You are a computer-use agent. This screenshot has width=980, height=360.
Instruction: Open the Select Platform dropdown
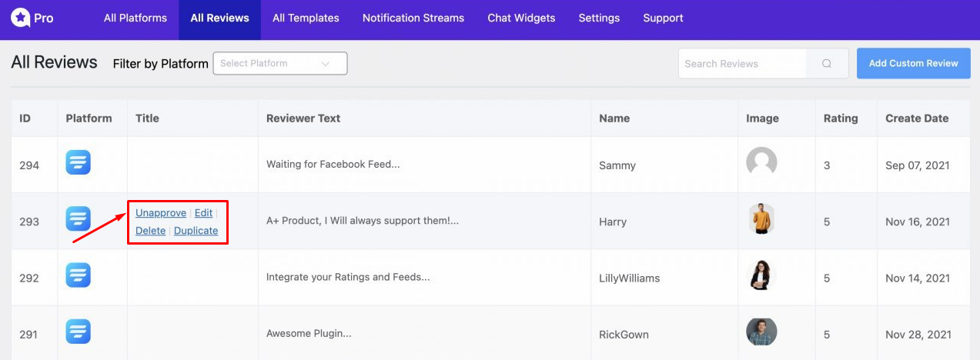(280, 64)
